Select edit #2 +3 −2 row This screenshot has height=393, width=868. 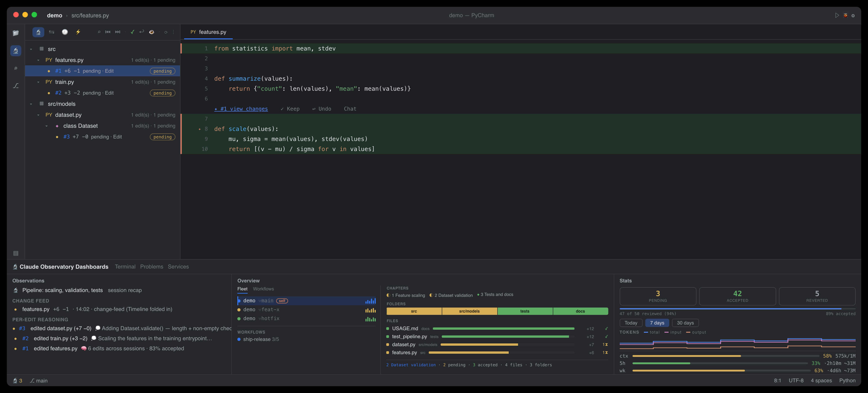coord(103,93)
